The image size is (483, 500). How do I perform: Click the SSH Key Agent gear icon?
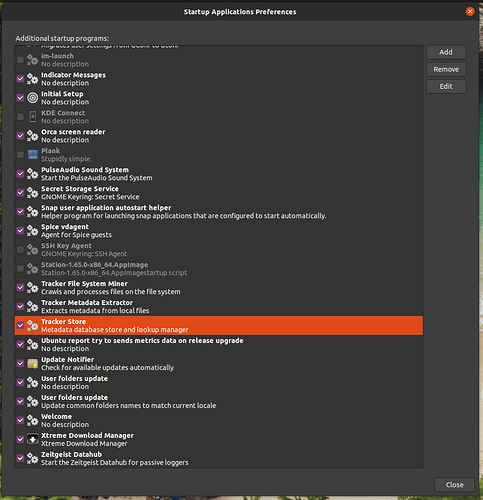(32, 250)
